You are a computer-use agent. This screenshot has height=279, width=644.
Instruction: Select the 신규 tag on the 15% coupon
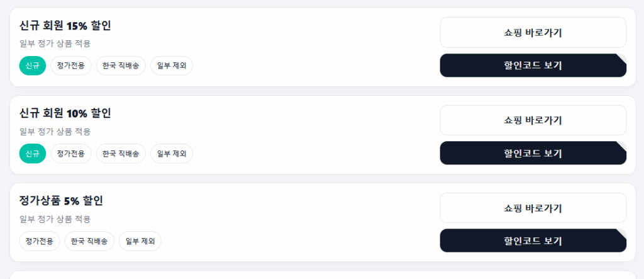point(33,65)
